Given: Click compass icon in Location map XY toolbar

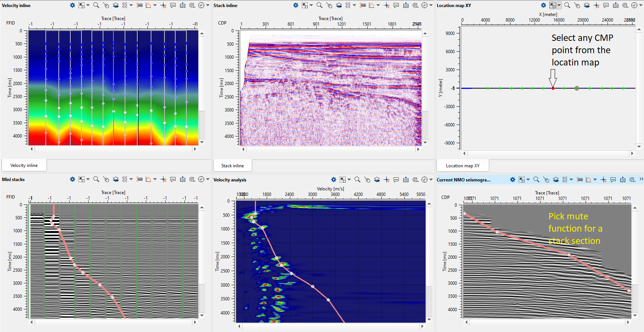Looking at the screenshot, I should click(634, 5).
